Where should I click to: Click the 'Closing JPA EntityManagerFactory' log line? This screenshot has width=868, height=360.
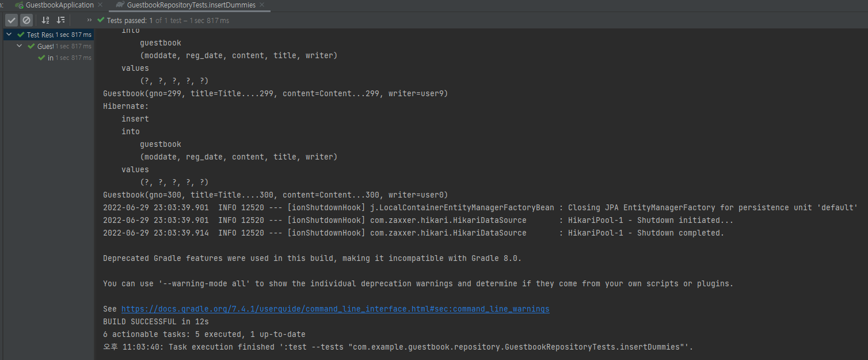click(x=481, y=207)
